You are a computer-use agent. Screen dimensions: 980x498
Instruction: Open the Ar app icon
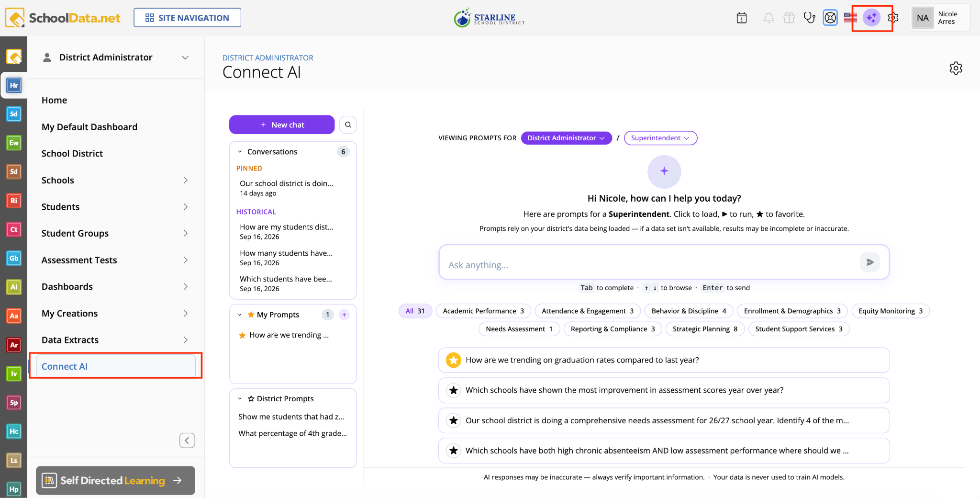pos(14,345)
